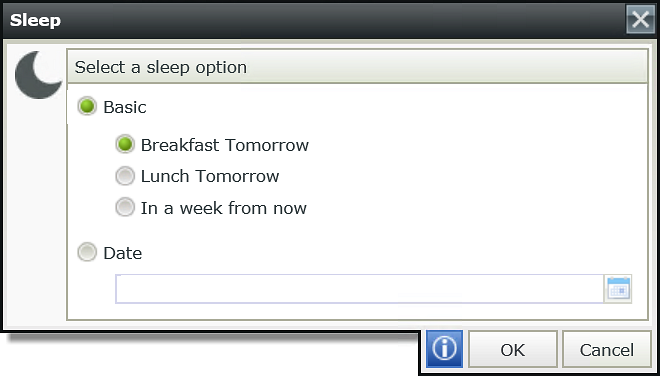Viewport: 660px width, 376px height.
Task: Close the Sleep dialog with the X
Action: 640,19
